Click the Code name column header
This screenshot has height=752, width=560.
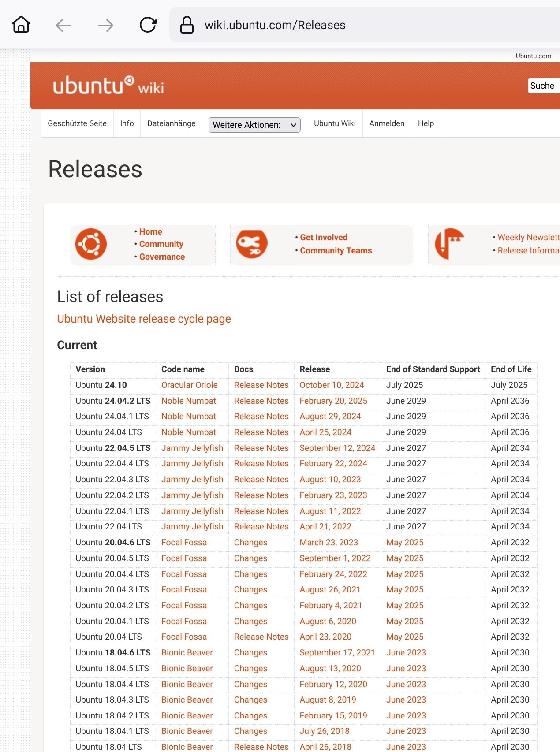pos(183,369)
